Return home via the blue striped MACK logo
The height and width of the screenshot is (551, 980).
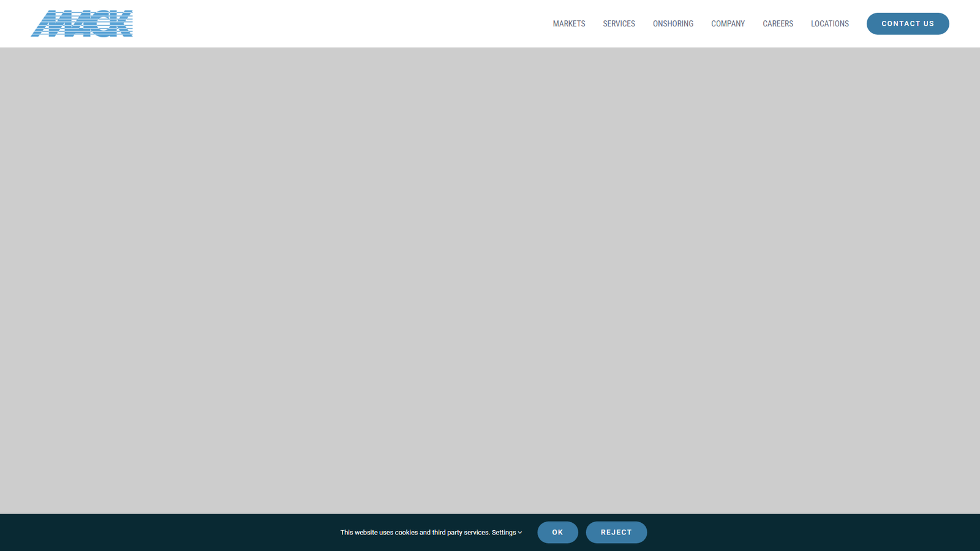[x=81, y=24]
